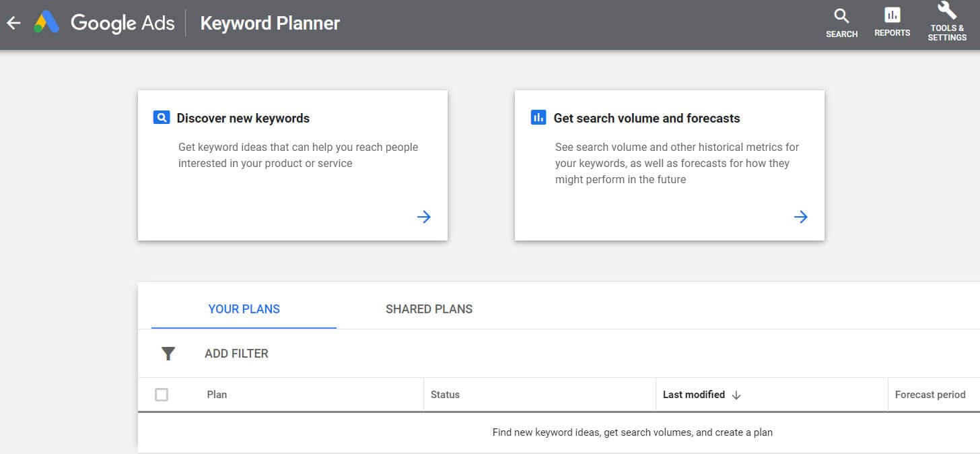The width and height of the screenshot is (980, 454).
Task: Switch to the Your Plans tab
Action: 244,309
